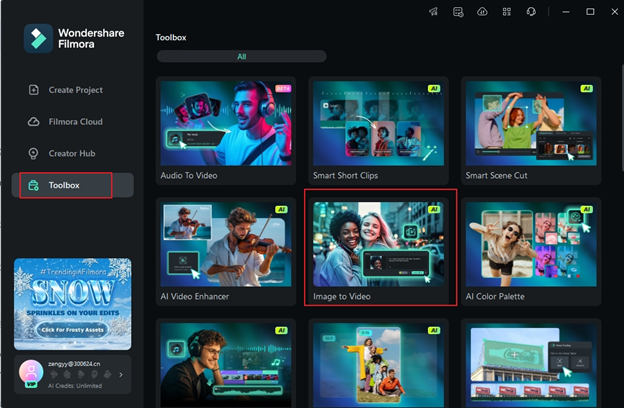Viewport: 624px width, 408px height.
Task: Open the Audio To Video tool
Action: tap(228, 130)
